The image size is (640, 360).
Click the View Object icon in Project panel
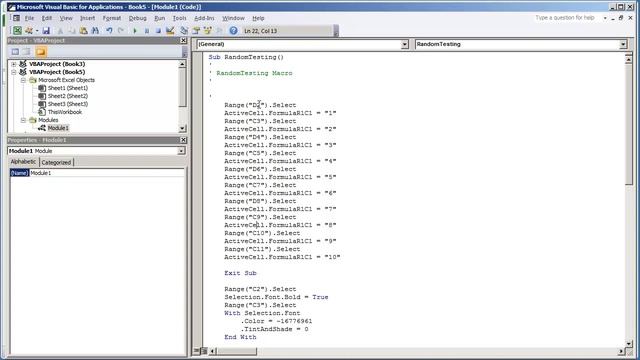pyautogui.click(x=27, y=52)
